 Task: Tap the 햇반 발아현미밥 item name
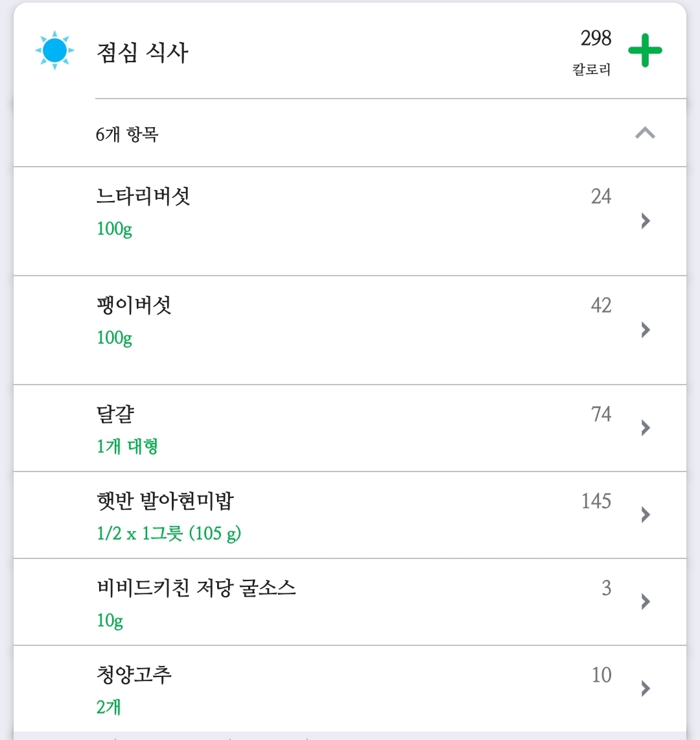click(x=165, y=501)
